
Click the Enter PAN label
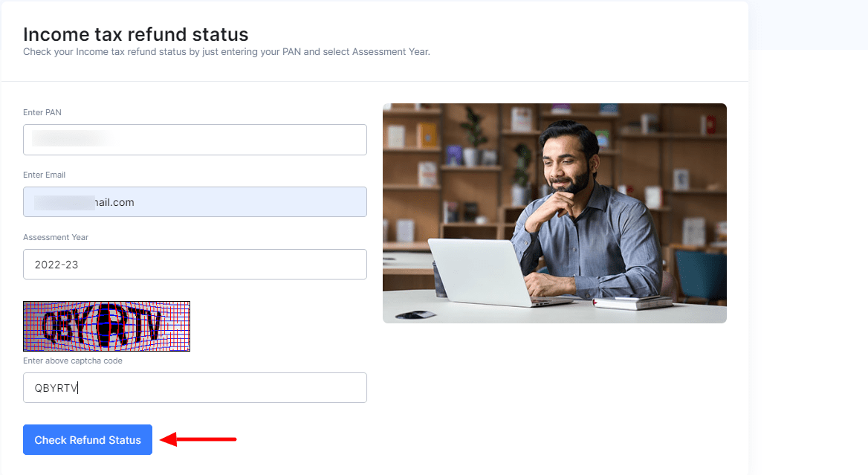[40, 112]
